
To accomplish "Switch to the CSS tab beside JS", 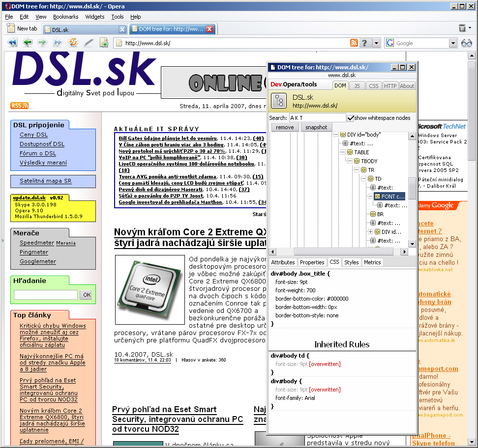I will 373,86.
